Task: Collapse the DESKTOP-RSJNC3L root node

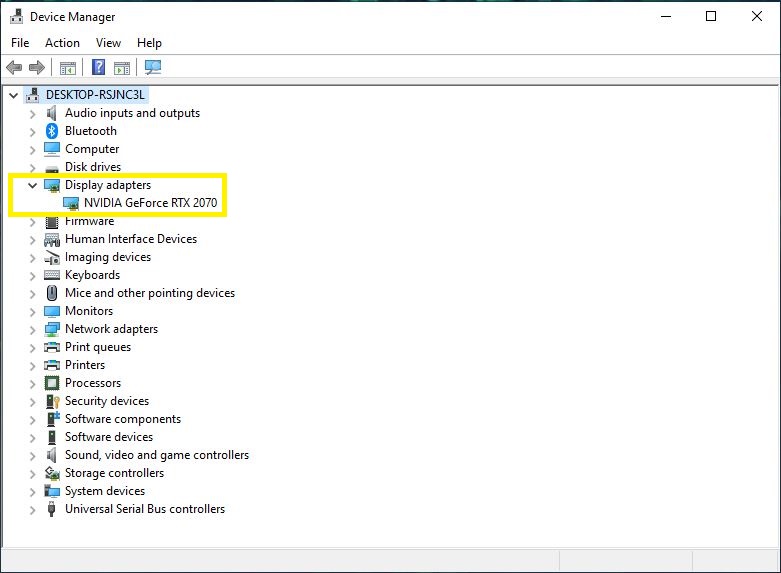Action: (x=13, y=95)
